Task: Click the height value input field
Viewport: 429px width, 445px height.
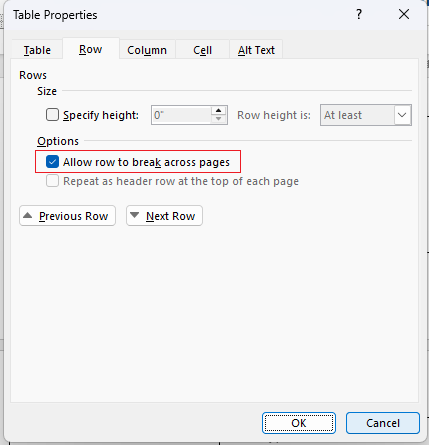Action: (x=181, y=115)
